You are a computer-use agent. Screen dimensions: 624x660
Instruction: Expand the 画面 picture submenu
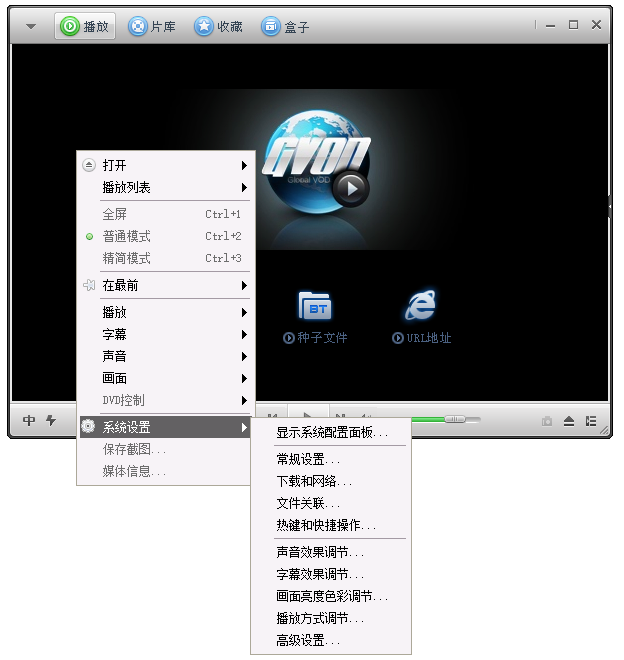click(x=166, y=378)
